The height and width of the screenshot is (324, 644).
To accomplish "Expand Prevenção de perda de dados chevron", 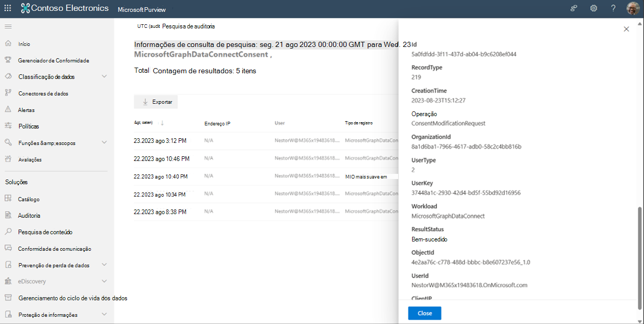I will [104, 265].
